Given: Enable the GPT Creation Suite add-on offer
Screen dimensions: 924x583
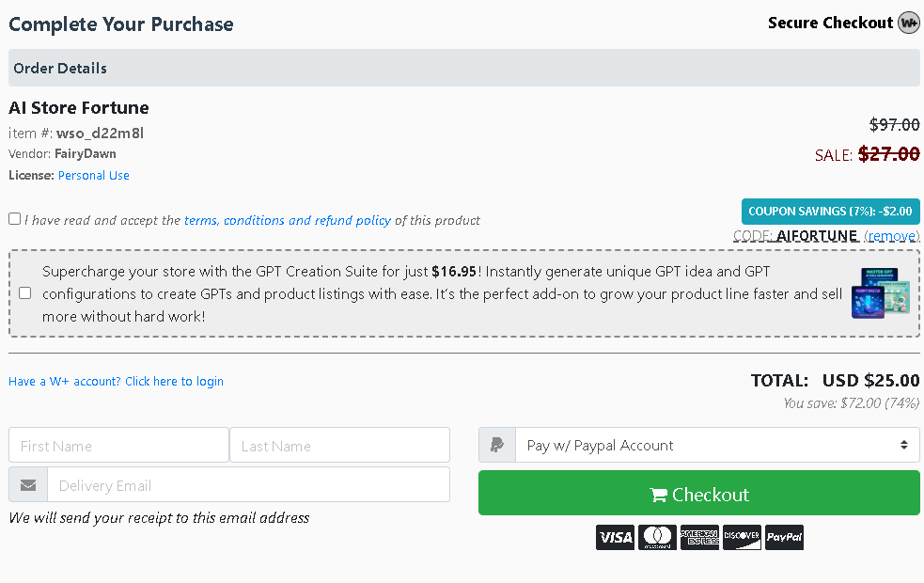Looking at the screenshot, I should pyautogui.click(x=24, y=292).
